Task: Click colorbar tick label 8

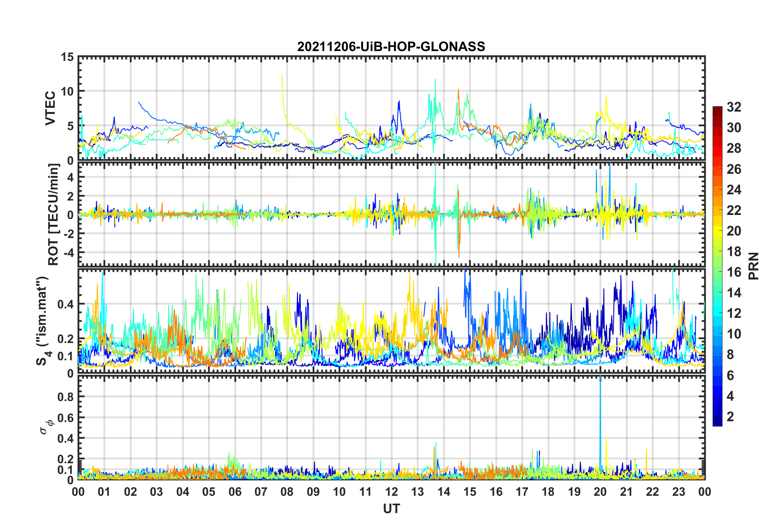Action: (730, 355)
